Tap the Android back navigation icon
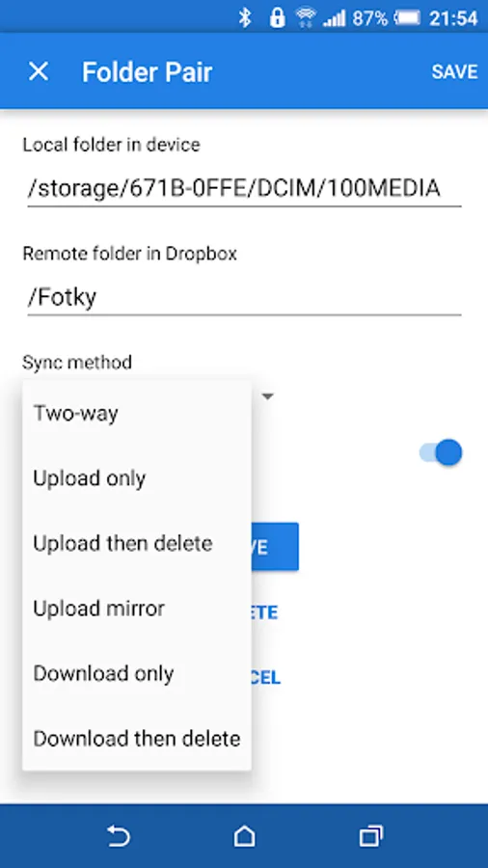Screen dimensions: 488x868 [x=118, y=835]
